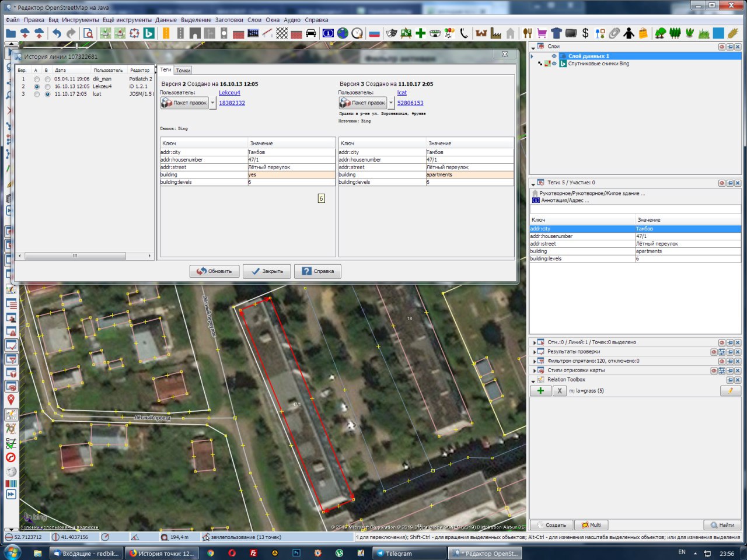This screenshot has width=747, height=560.
Task: Click the EN language indicator in tray
Action: pyautogui.click(x=682, y=552)
